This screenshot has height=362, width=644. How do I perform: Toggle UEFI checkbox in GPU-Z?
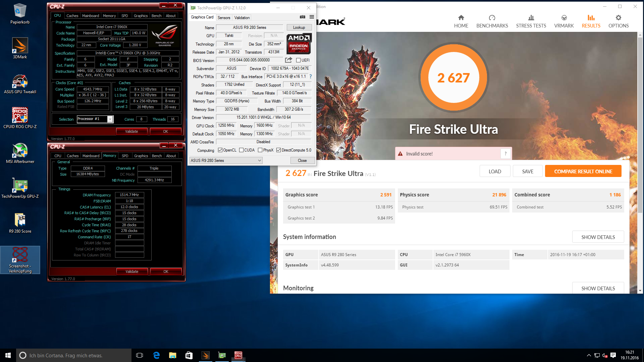point(298,60)
